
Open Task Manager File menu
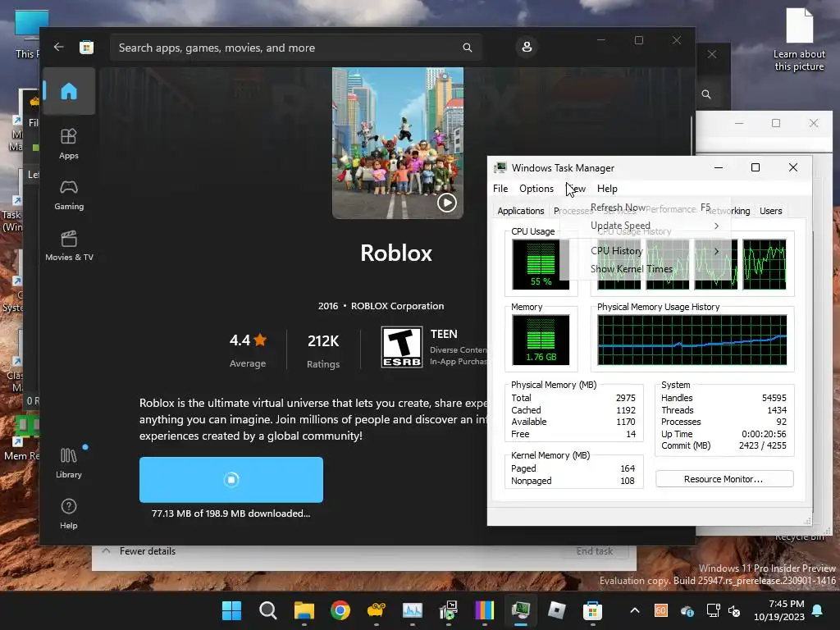pyautogui.click(x=500, y=189)
